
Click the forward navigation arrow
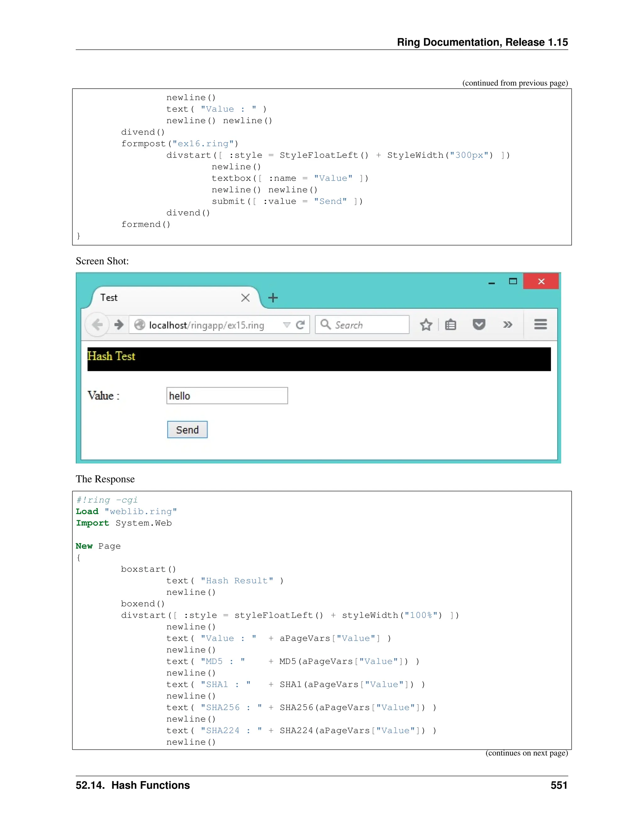pyautogui.click(x=119, y=325)
